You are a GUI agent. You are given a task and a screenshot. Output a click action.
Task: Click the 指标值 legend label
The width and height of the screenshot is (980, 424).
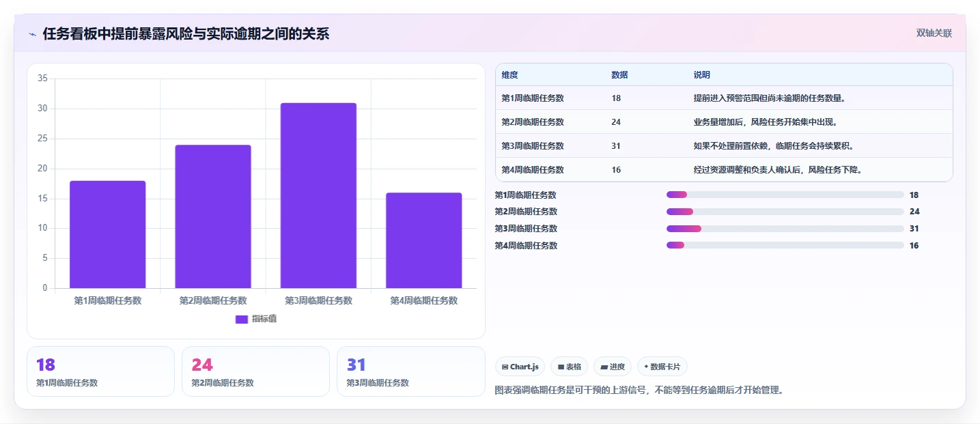264,319
